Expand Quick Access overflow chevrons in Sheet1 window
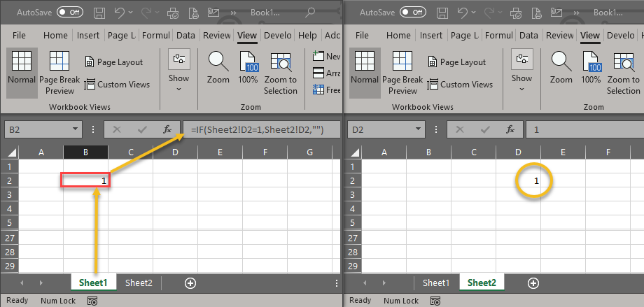 (x=233, y=13)
